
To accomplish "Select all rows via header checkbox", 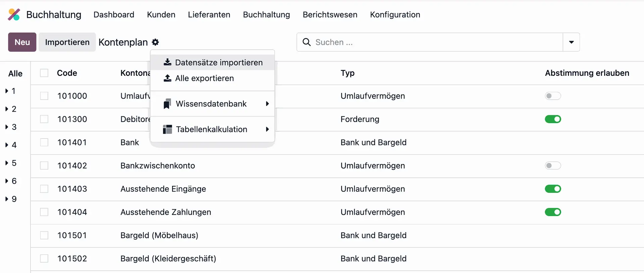I will pos(44,73).
